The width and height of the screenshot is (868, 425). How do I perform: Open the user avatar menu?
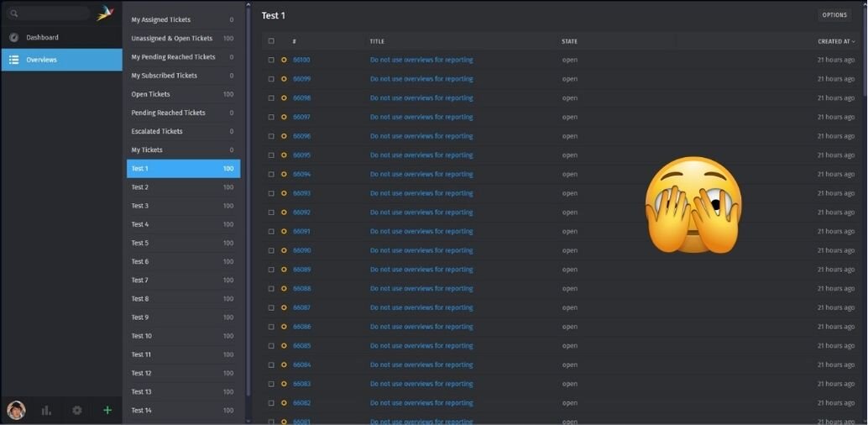(x=16, y=410)
